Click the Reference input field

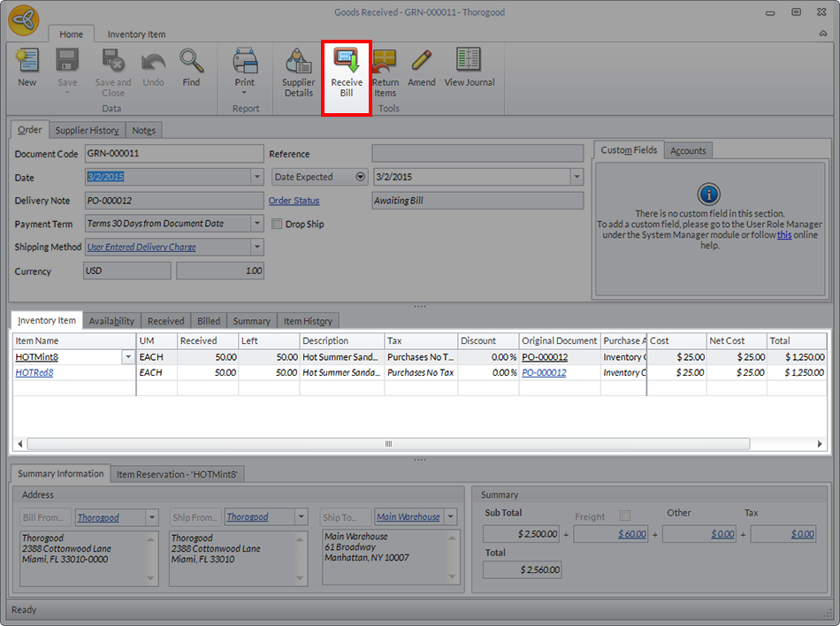477,154
